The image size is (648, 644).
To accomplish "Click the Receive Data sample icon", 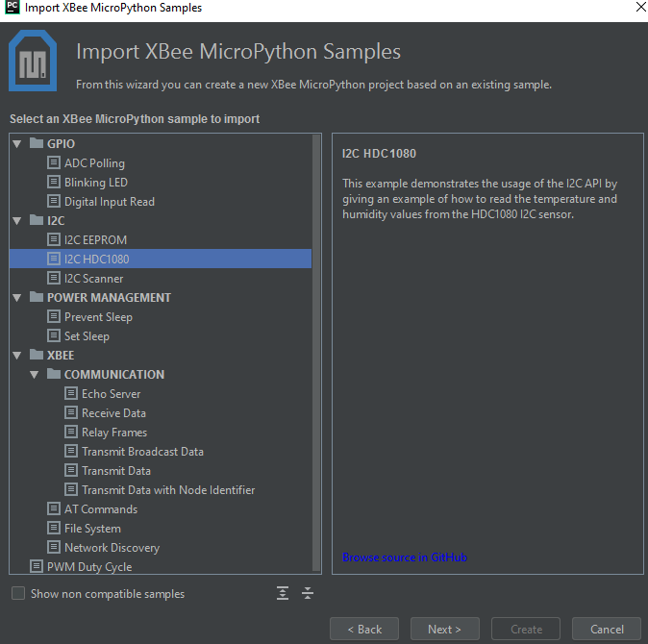I will point(71,412).
